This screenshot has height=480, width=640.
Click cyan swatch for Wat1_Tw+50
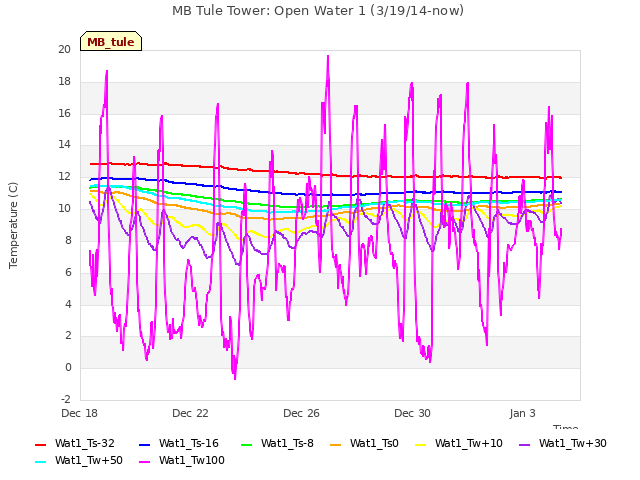tap(40, 462)
